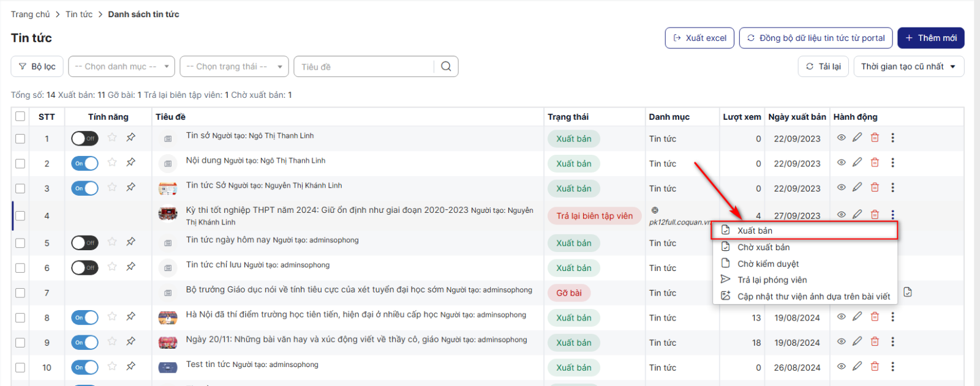Image resolution: width=980 pixels, height=386 pixels.
Task: Click the pencil edit icon for row 1
Action: click(x=857, y=138)
